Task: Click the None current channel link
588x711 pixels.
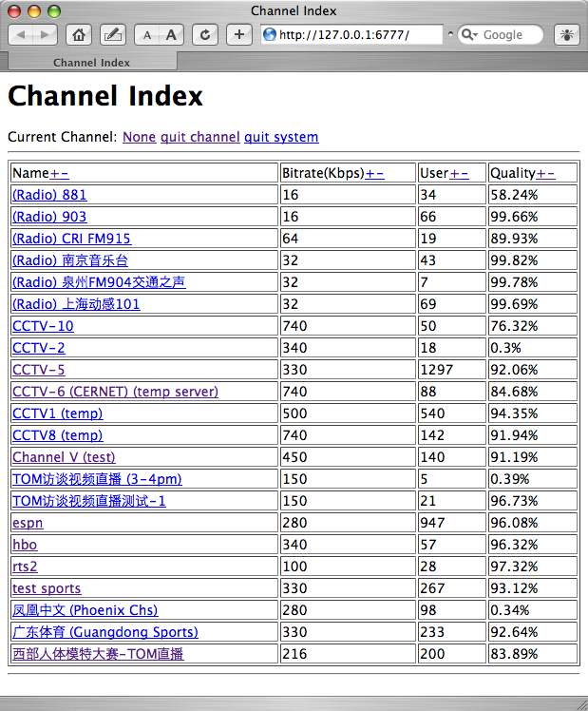Action: [139, 137]
